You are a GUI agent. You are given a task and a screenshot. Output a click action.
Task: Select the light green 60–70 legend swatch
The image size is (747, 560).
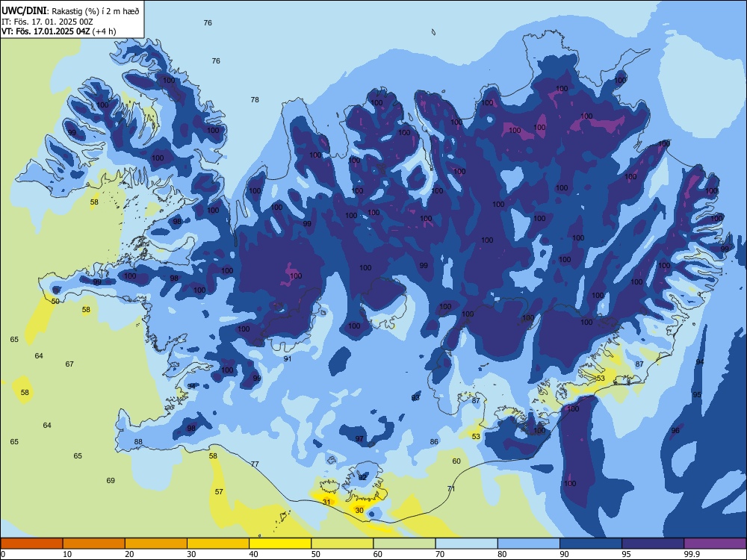[x=404, y=544]
